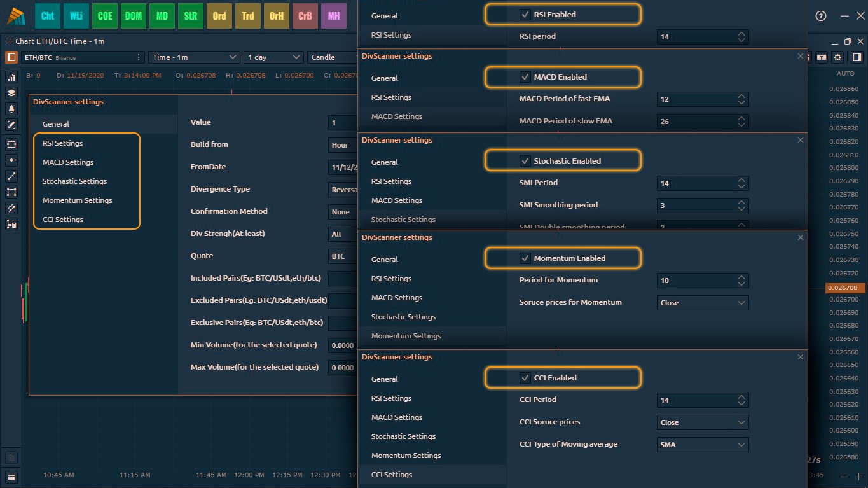Toggle the MACD Enabled checkbox
The height and width of the screenshot is (488, 868).
coord(525,77)
